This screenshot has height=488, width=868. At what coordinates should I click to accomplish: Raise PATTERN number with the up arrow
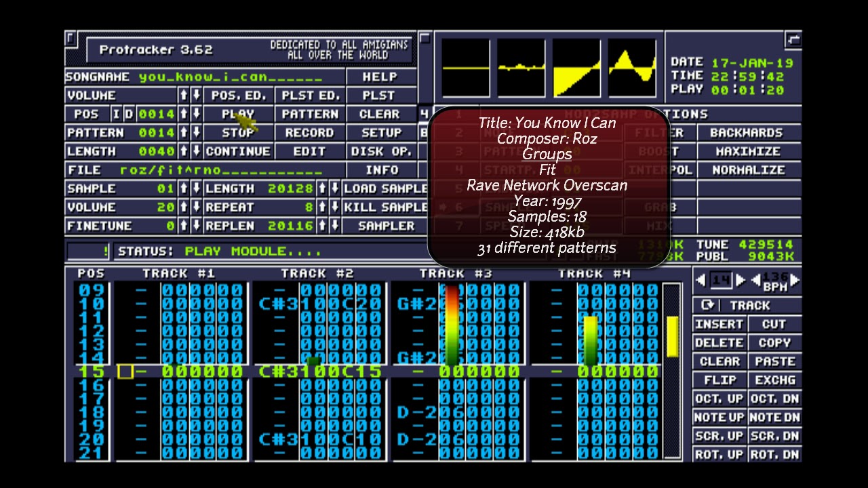[183, 133]
